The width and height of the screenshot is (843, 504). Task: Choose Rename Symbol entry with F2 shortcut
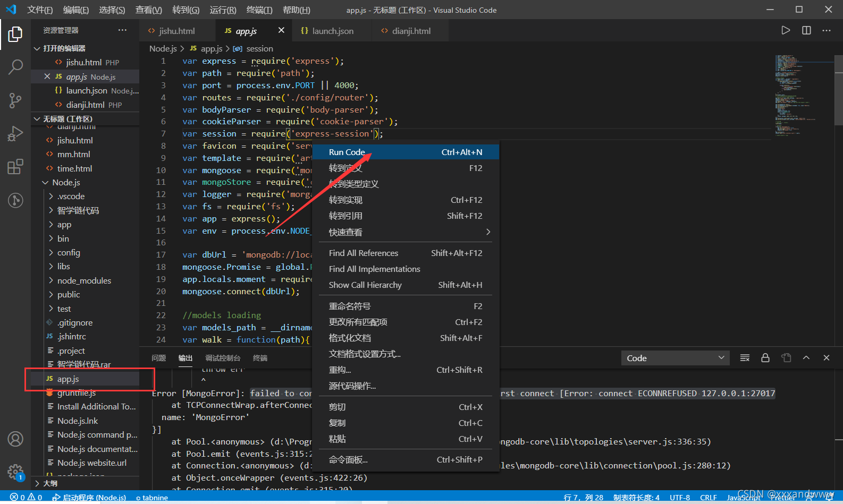pyautogui.click(x=406, y=306)
